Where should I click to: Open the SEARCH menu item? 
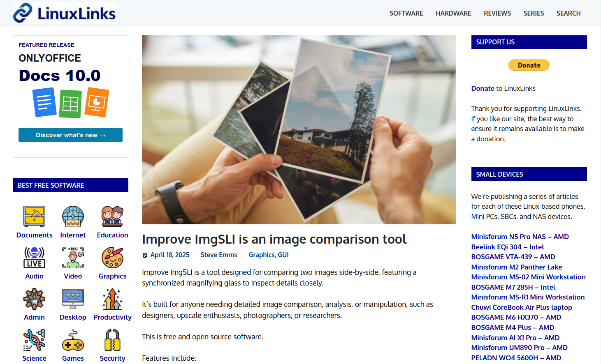569,13
